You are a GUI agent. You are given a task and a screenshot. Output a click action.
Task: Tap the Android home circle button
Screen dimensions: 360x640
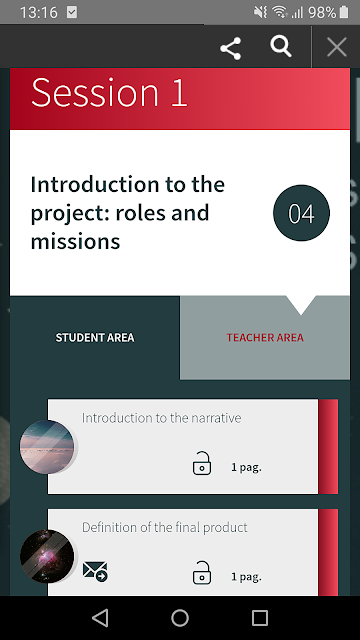point(180,618)
